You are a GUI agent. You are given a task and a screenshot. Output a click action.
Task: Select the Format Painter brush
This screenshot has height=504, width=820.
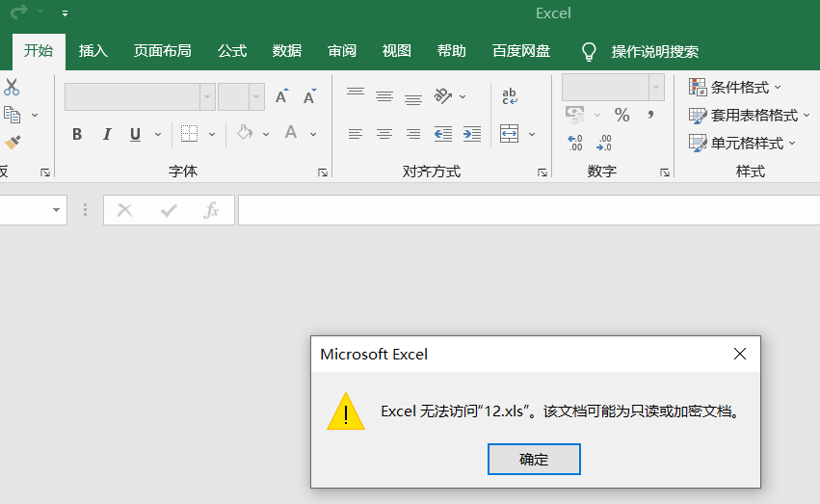[x=12, y=143]
